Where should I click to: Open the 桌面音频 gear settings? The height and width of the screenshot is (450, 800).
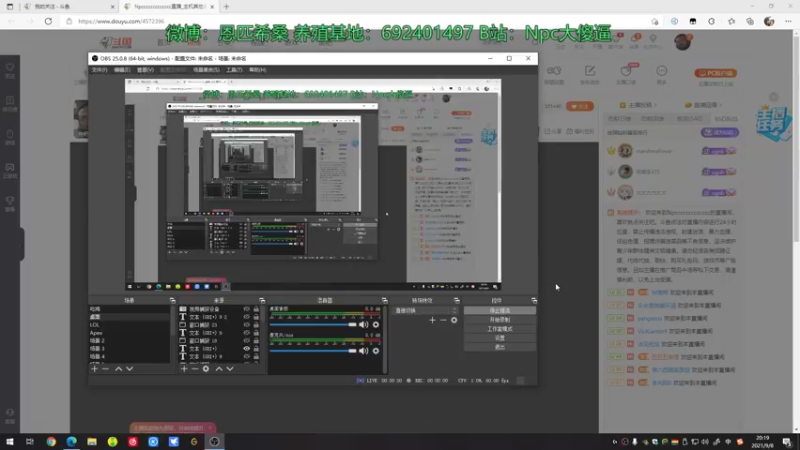[376, 324]
